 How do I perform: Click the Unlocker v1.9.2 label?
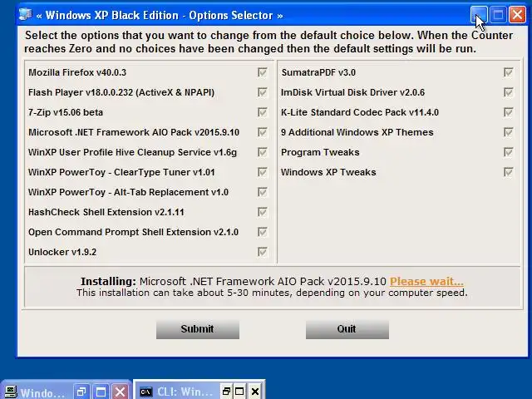(62, 252)
